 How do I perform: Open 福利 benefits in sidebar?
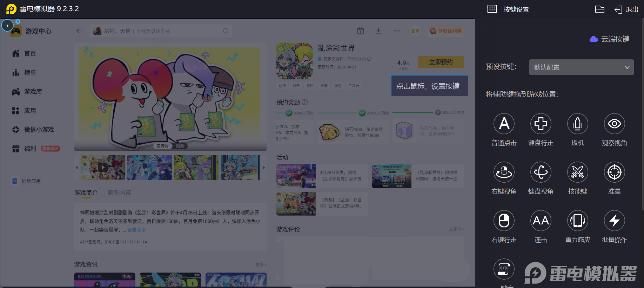pos(36,149)
